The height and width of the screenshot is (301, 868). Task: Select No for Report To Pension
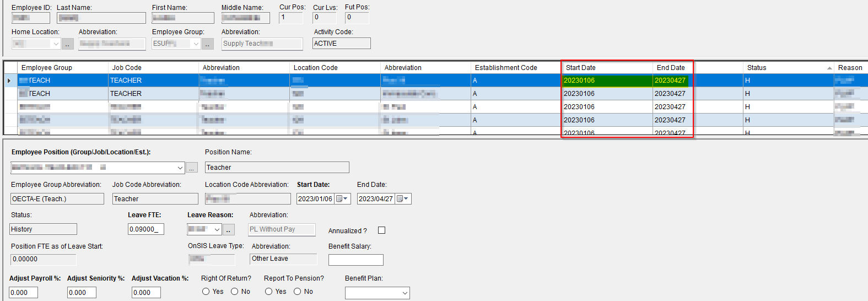point(298,292)
